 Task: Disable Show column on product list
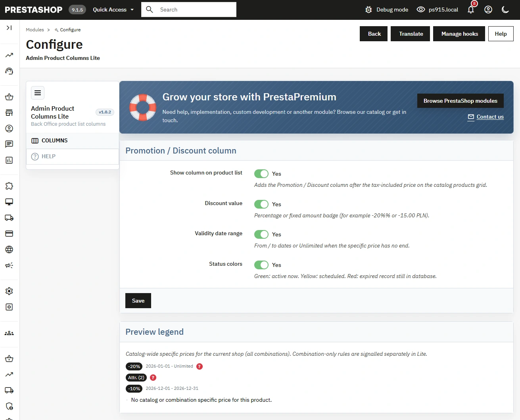(261, 174)
